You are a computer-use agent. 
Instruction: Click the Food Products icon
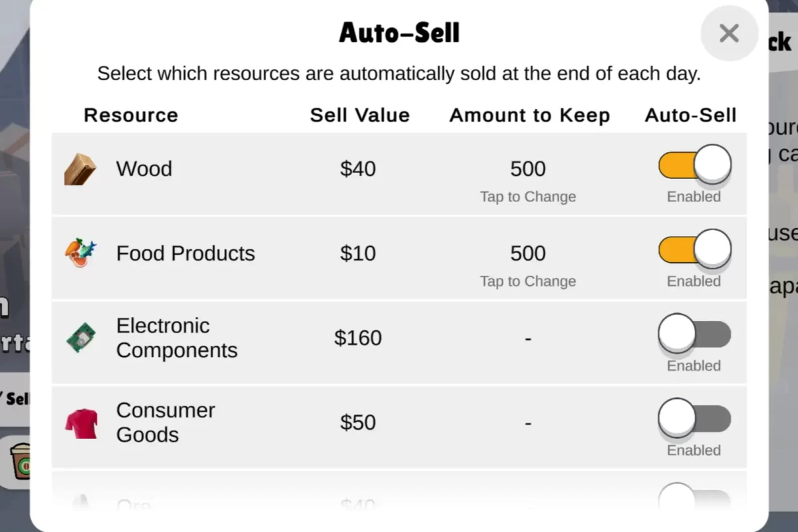pos(80,253)
